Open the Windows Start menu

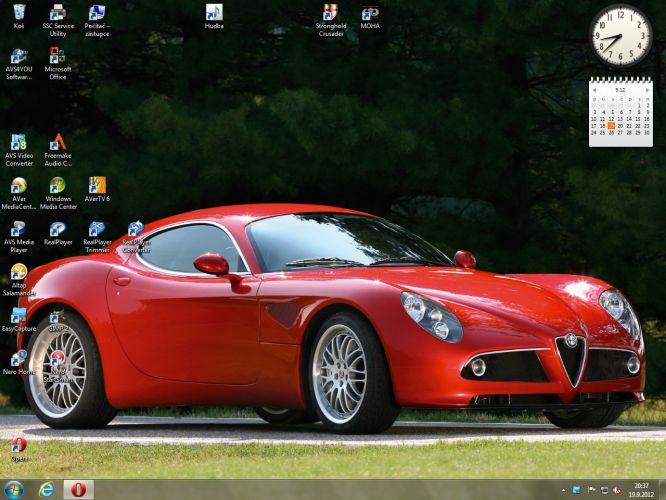(x=14, y=490)
